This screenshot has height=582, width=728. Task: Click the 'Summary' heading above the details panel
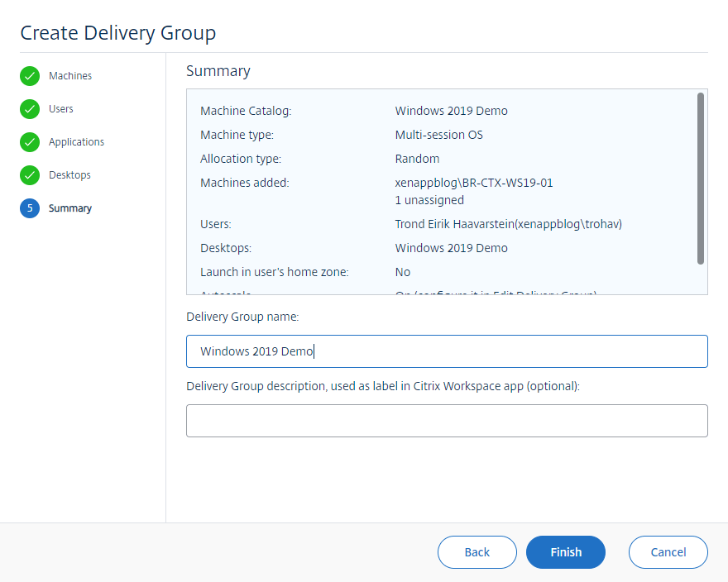click(218, 71)
